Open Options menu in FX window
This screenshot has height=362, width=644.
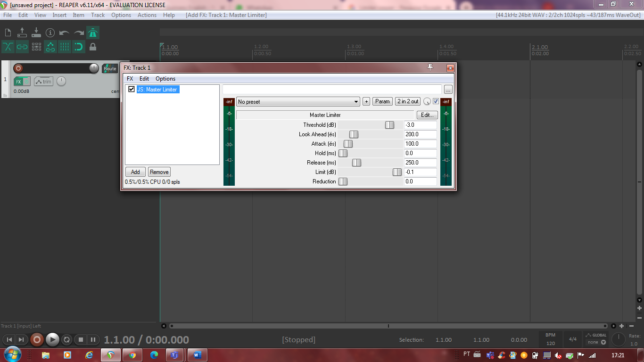click(x=165, y=79)
